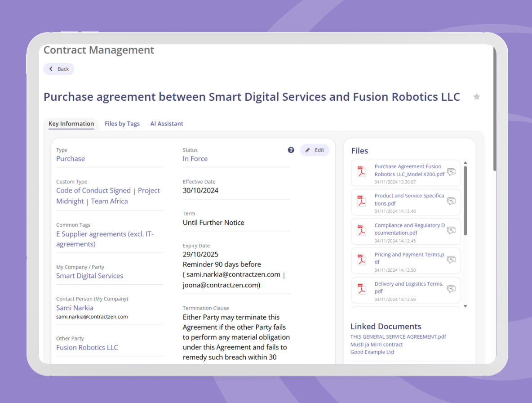
Task: Open AI chat for Delivery and Logistics Terms
Action: (x=451, y=289)
